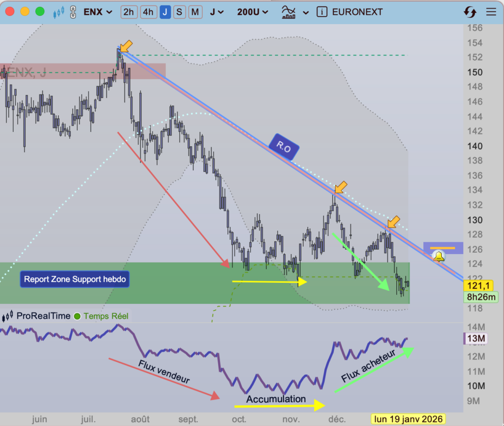This screenshot has width=504, height=426.
Task: Switch to the 4h timeframe
Action: (x=148, y=12)
